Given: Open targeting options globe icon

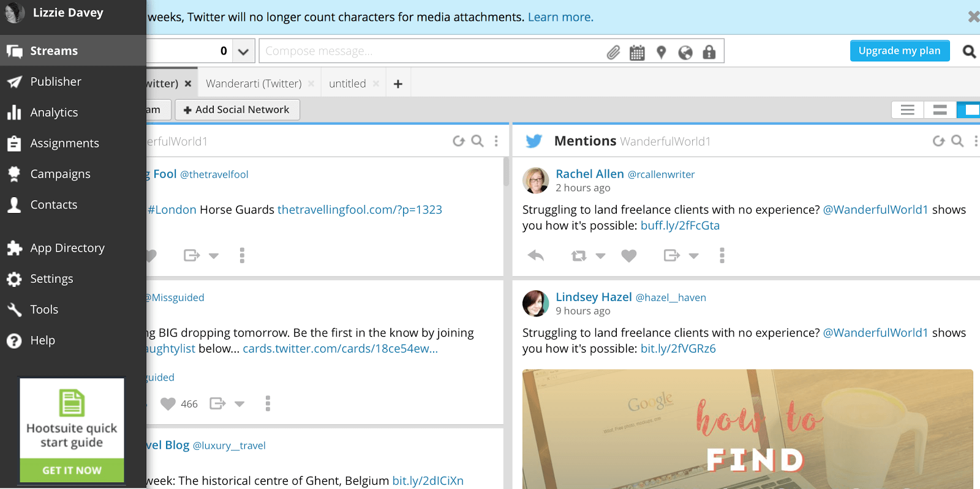Looking at the screenshot, I should click(685, 53).
